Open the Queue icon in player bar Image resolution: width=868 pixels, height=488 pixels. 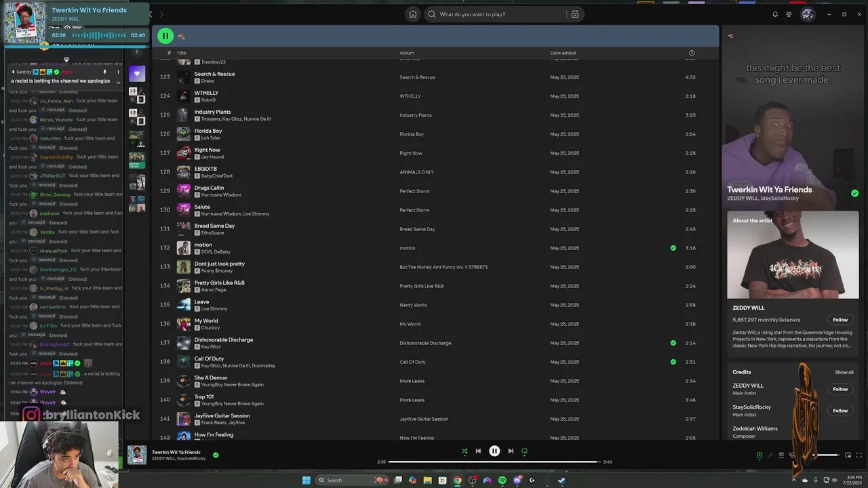pos(781,455)
